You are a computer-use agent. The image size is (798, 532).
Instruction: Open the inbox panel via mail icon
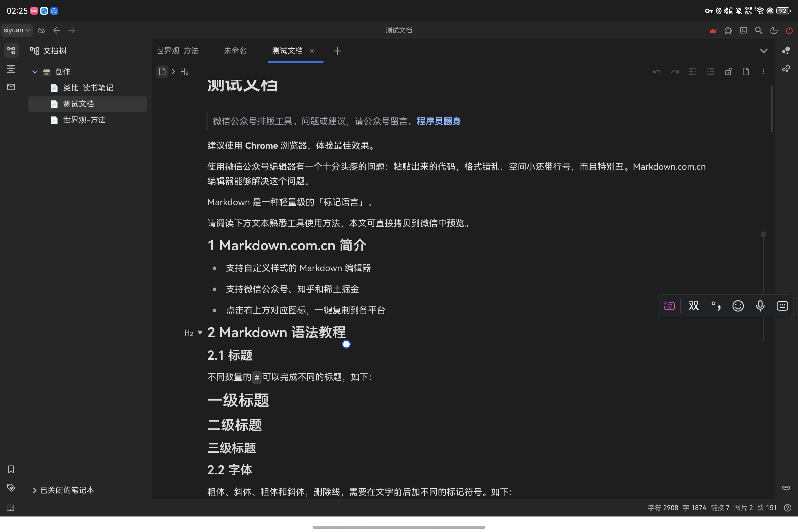pyautogui.click(x=11, y=87)
